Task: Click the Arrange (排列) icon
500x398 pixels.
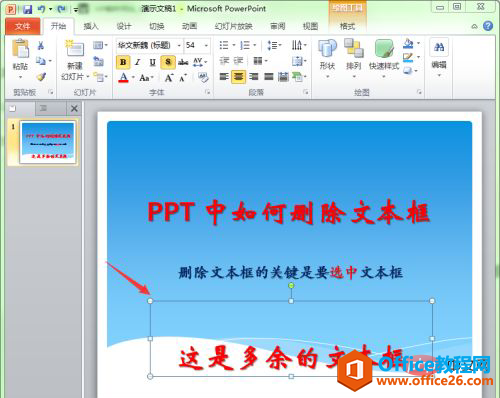Action: (353, 49)
